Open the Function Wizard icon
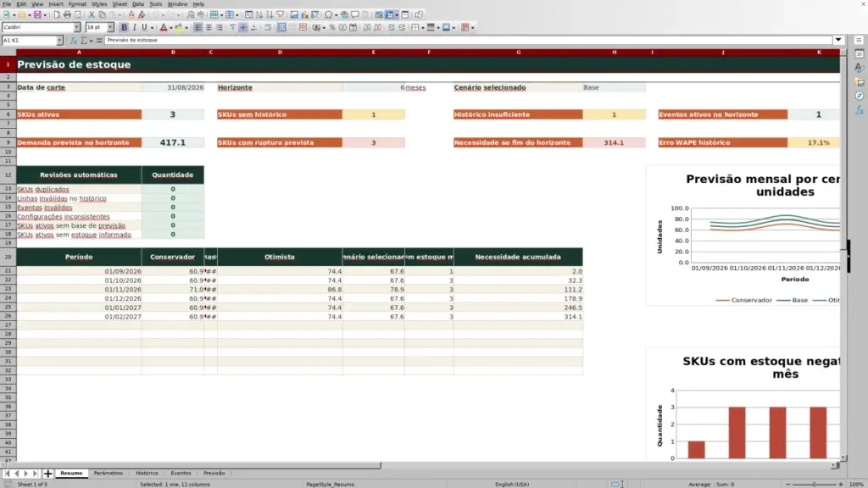The width and height of the screenshot is (868, 488). (x=74, y=41)
